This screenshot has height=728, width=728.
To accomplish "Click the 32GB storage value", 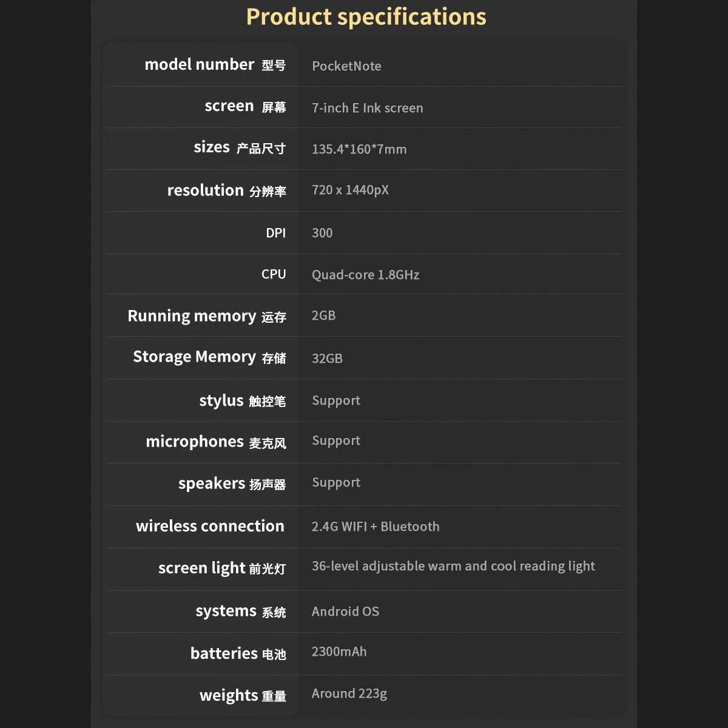I will click(327, 359).
